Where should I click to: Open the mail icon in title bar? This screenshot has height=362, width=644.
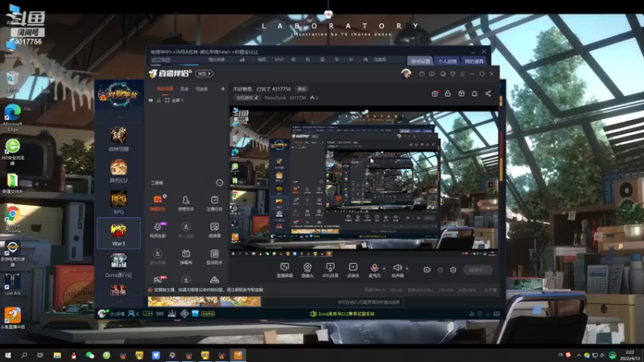coord(422,74)
